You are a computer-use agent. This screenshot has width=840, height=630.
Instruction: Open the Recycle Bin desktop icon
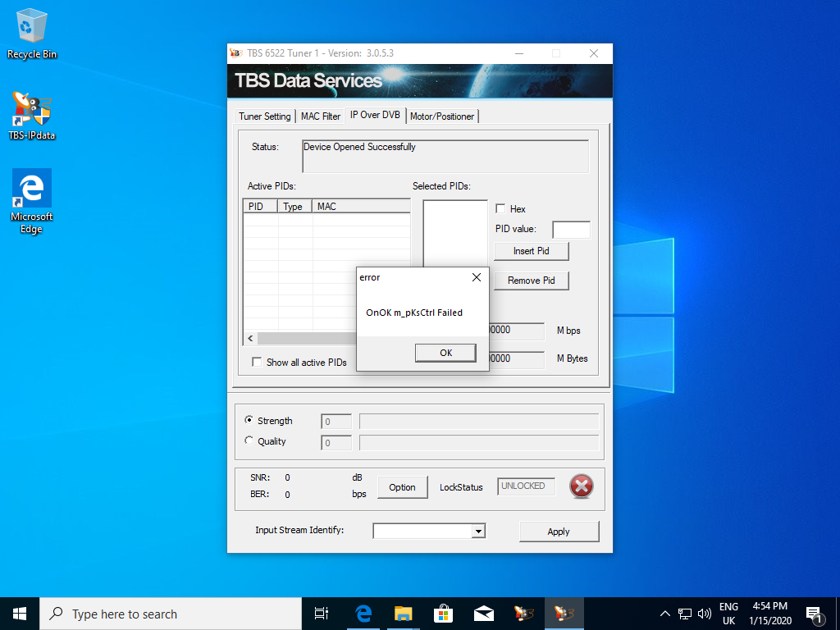pos(32,33)
